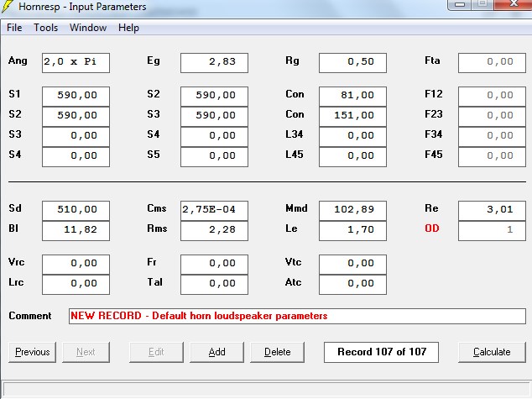Focus the Vrc field
532x399 pixels.
(x=76, y=265)
